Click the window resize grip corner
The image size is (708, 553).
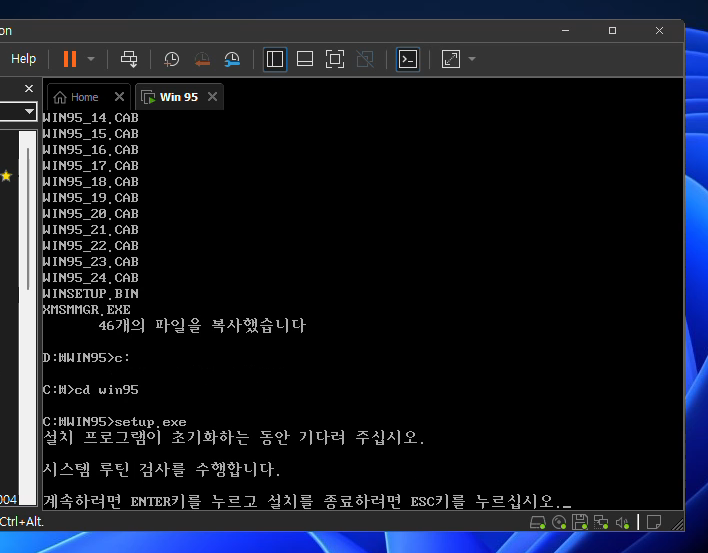tap(678, 524)
